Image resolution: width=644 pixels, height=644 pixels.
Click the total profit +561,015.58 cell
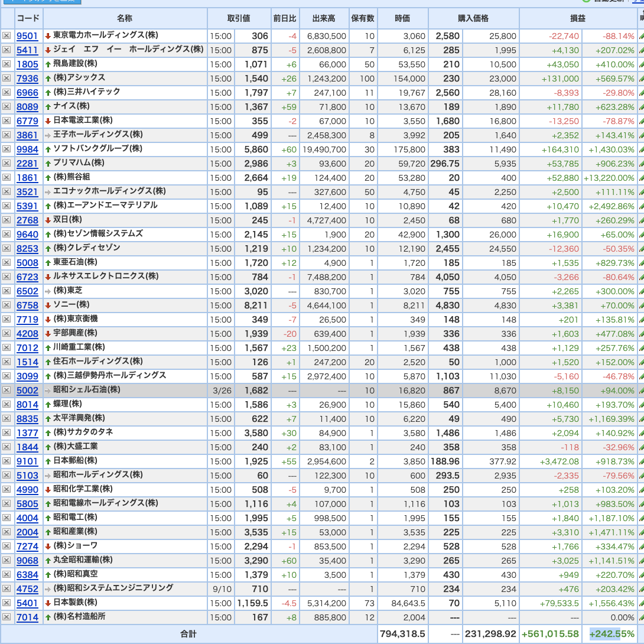[x=551, y=634]
